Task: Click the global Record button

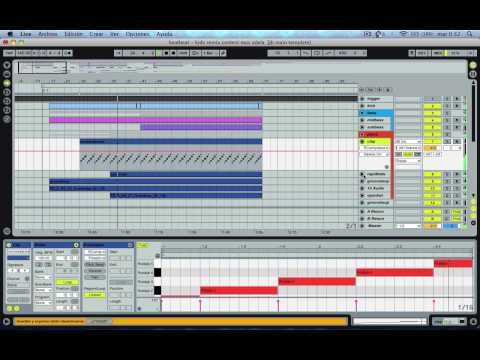Action: click(x=173, y=53)
